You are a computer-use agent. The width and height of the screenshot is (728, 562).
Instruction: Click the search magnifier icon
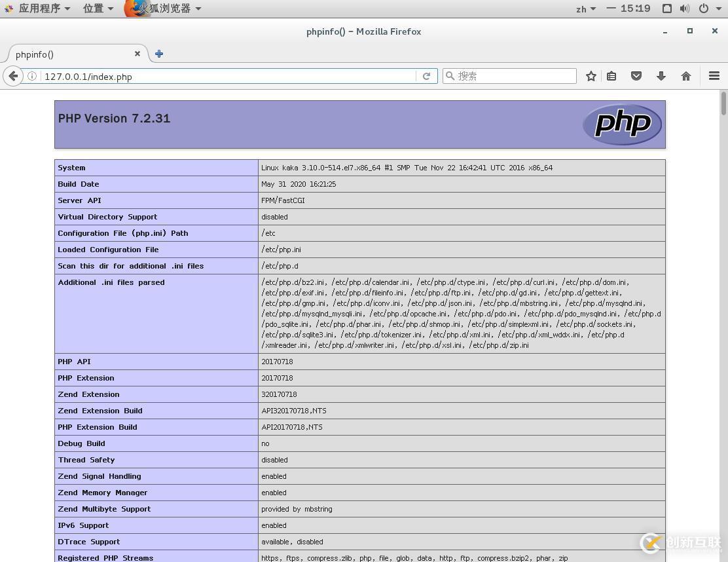pyautogui.click(x=449, y=76)
